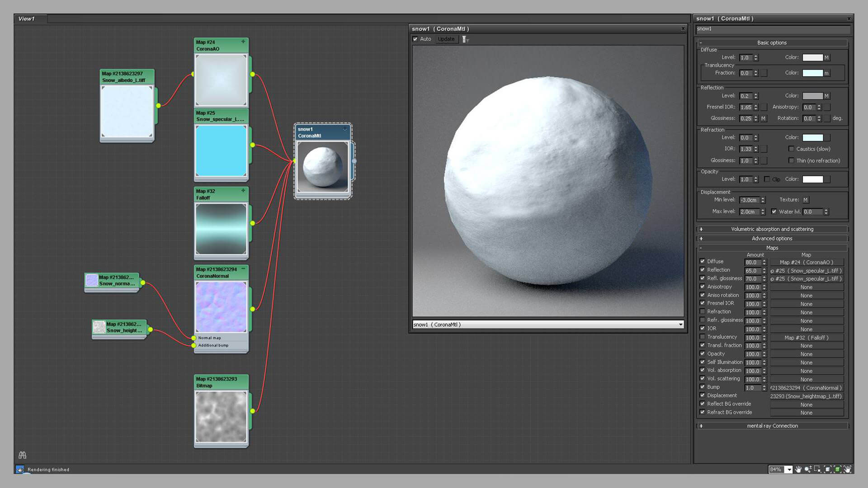Click the output socket of the Snow_albedo_L.tiff node
Viewport: 868px width, 488px height.
(x=158, y=106)
